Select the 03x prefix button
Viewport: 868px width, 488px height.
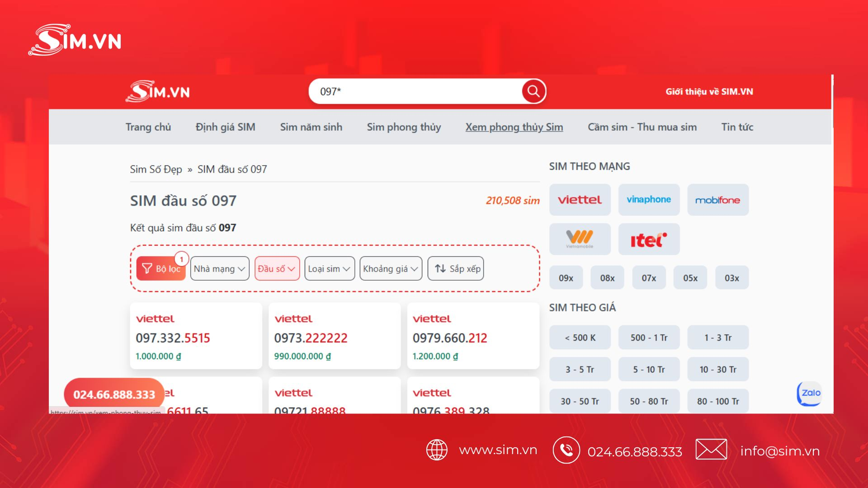tap(732, 278)
